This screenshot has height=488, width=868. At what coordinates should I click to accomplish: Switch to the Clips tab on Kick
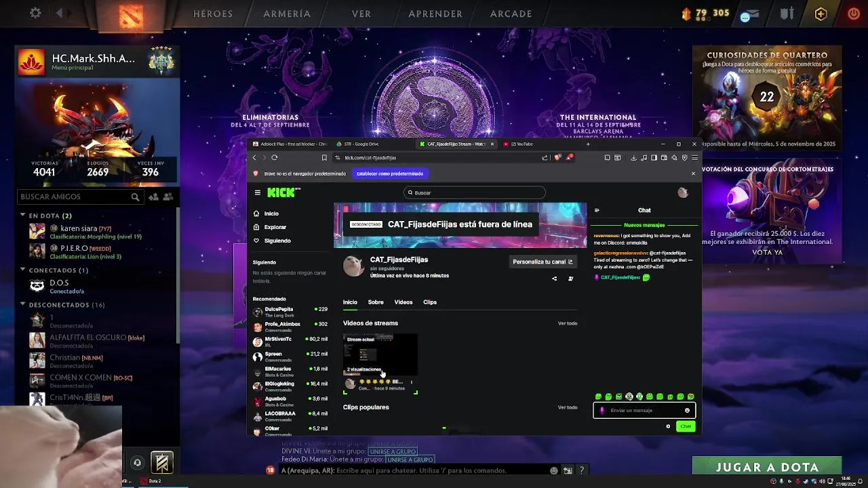click(430, 302)
